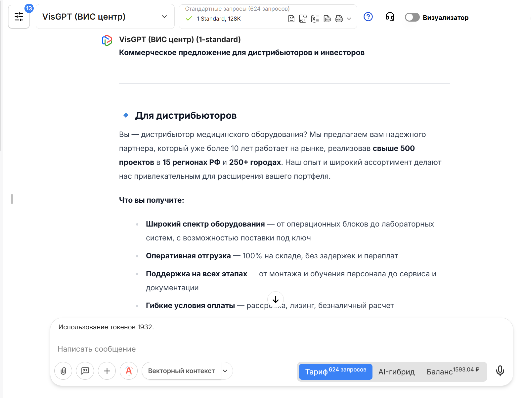Viewport: 532px width, 398px height.
Task: Click inside the Написать сообщение field
Action: 168,349
